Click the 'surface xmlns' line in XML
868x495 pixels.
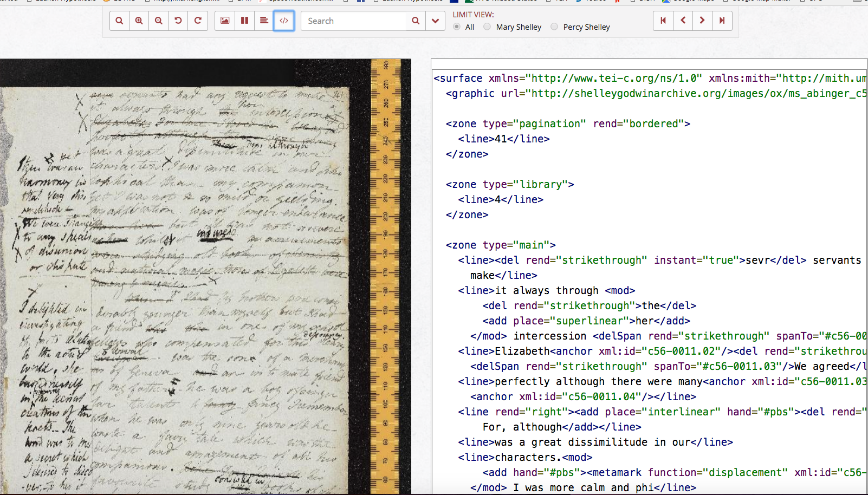tap(650, 78)
